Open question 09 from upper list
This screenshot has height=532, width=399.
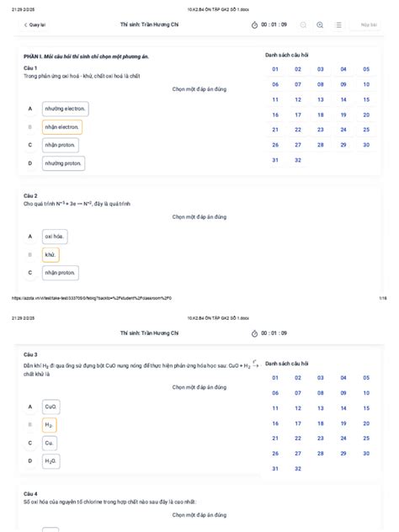coord(343,84)
